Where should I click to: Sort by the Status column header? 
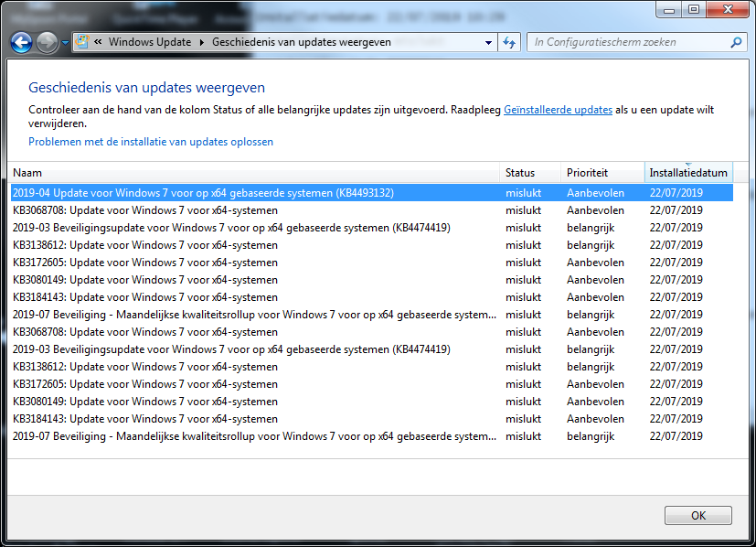click(530, 173)
